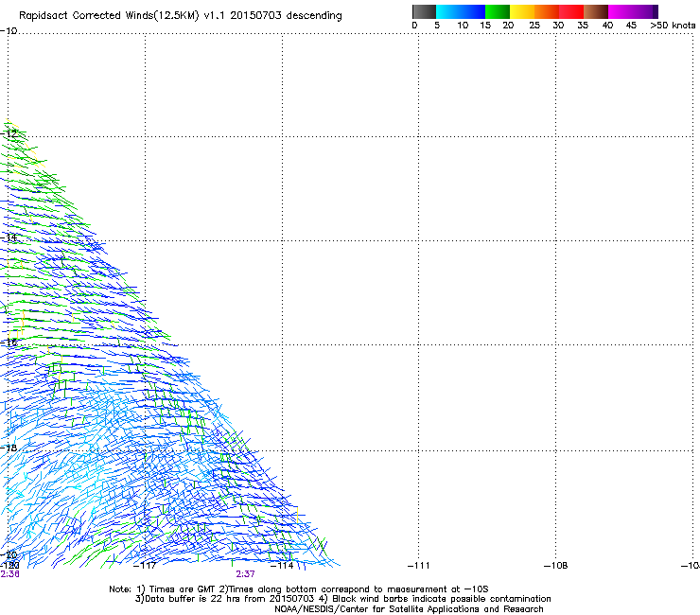Click the '10' legend tick label
Image resolution: width=700 pixels, height=615 pixels.
point(463,26)
